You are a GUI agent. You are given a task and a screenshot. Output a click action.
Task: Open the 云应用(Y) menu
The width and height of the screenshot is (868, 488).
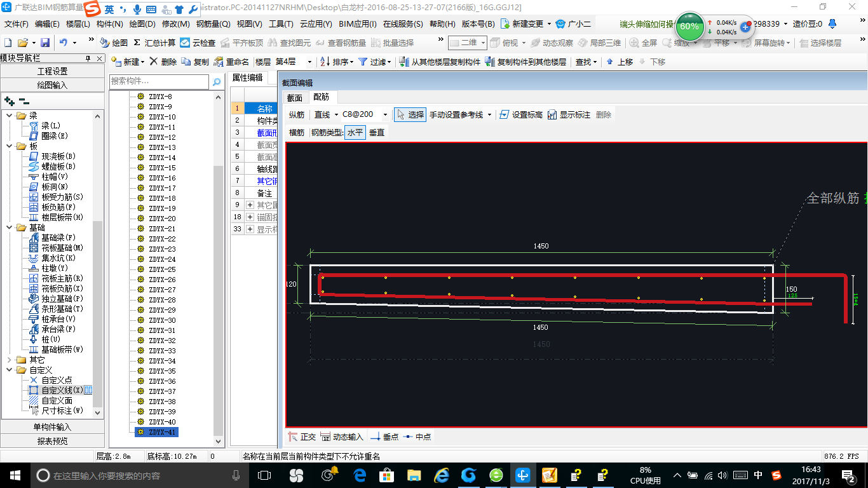316,24
